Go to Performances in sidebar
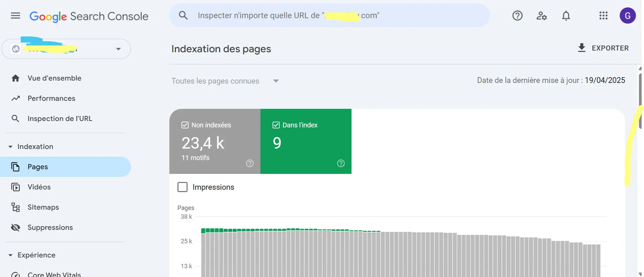The width and height of the screenshot is (644, 277). click(51, 98)
